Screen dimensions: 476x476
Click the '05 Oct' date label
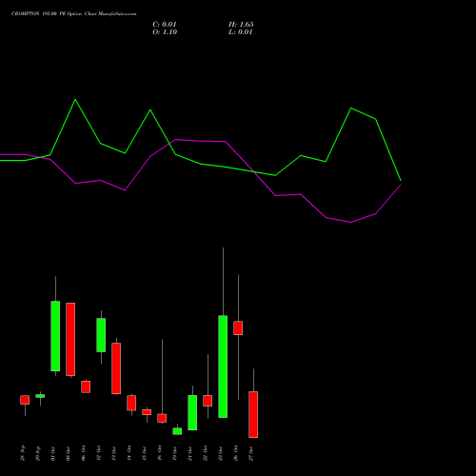(x=69, y=453)
